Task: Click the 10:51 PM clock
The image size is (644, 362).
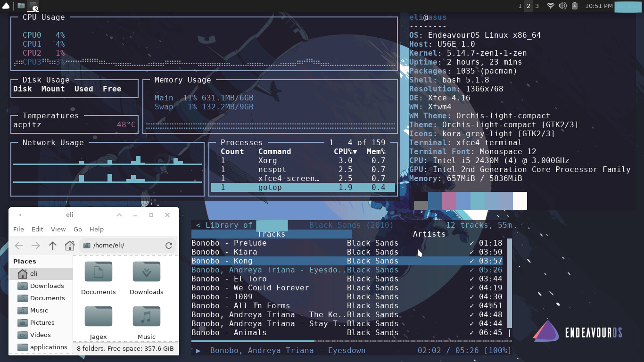Action: [x=599, y=6]
